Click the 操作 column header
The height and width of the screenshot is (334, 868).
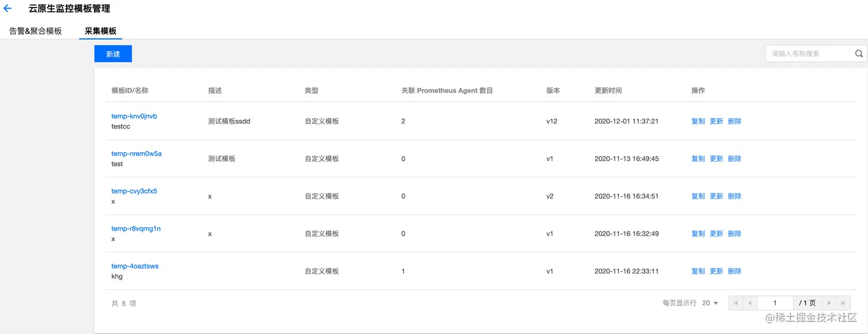click(x=698, y=91)
